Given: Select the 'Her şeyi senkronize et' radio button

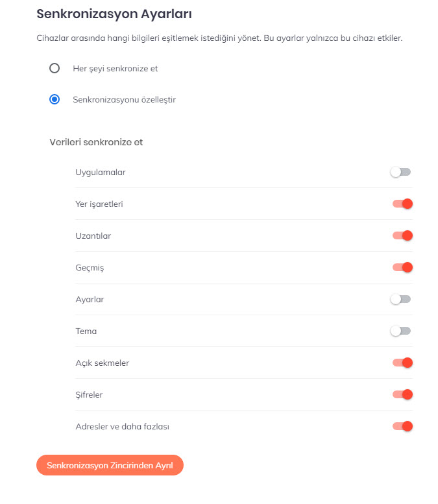Looking at the screenshot, I should (x=55, y=68).
